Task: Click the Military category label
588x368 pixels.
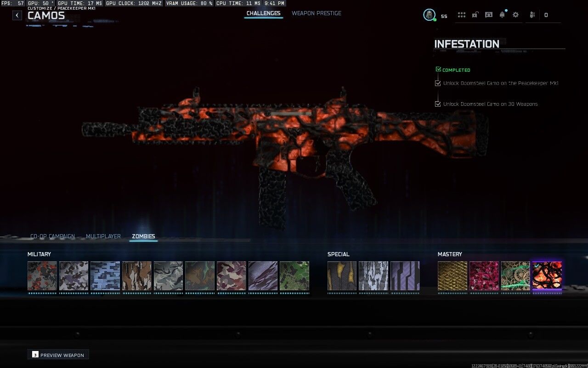Action: (39, 254)
